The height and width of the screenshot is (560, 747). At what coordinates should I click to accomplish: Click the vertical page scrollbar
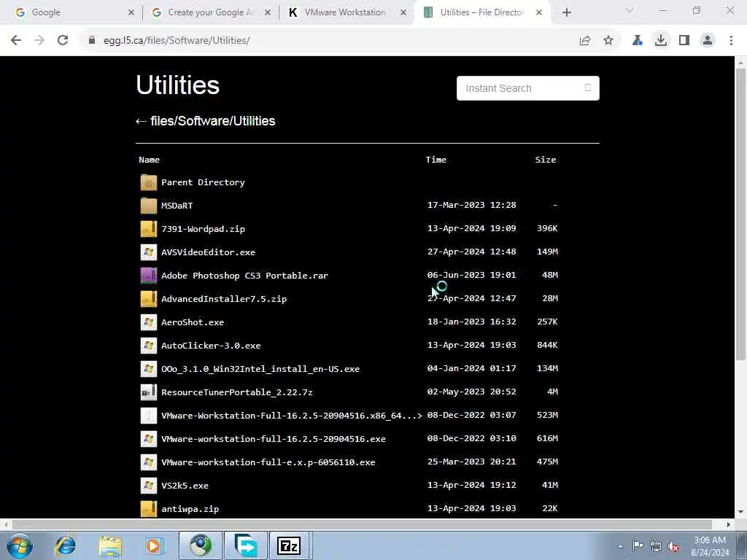click(x=741, y=214)
